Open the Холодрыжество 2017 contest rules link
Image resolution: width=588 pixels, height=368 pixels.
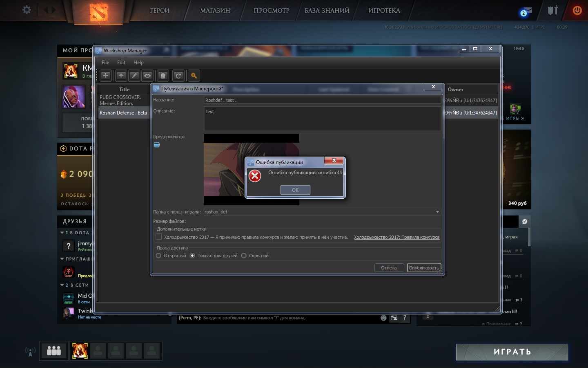click(396, 237)
